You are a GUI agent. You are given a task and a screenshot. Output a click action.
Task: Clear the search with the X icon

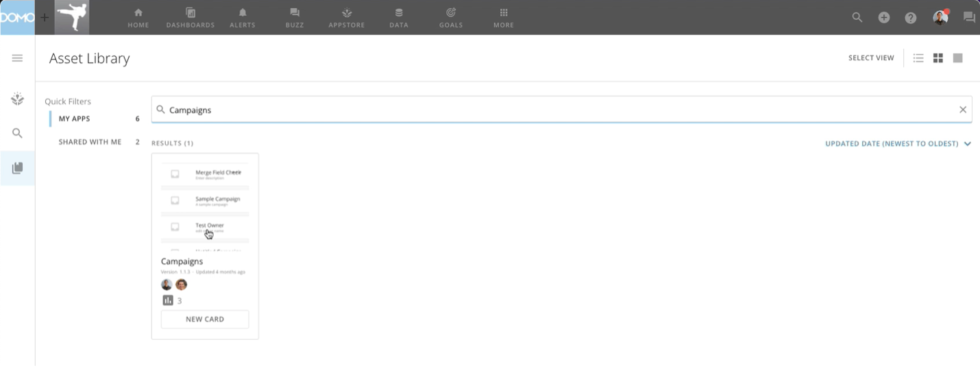pos(963,110)
